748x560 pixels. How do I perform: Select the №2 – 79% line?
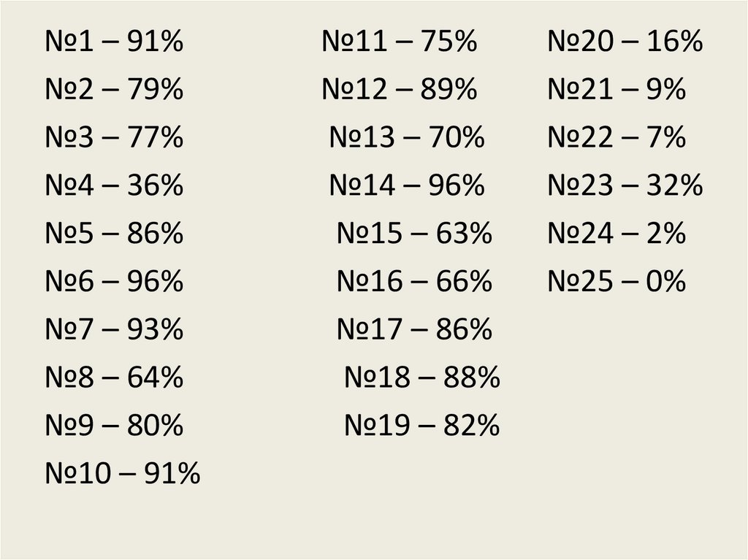114,91
